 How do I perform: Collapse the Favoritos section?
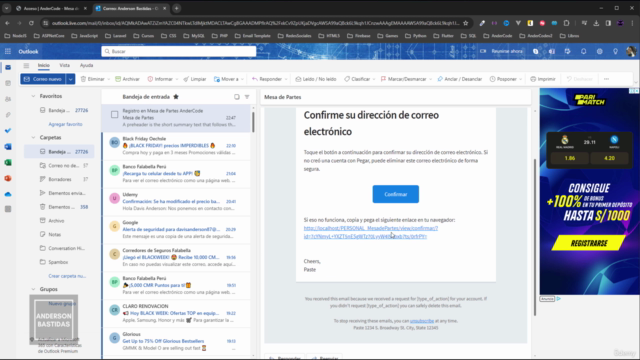coord(33,96)
